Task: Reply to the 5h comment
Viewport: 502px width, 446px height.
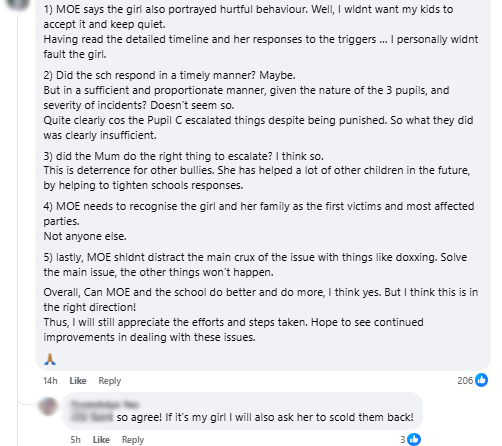Action: point(133,440)
